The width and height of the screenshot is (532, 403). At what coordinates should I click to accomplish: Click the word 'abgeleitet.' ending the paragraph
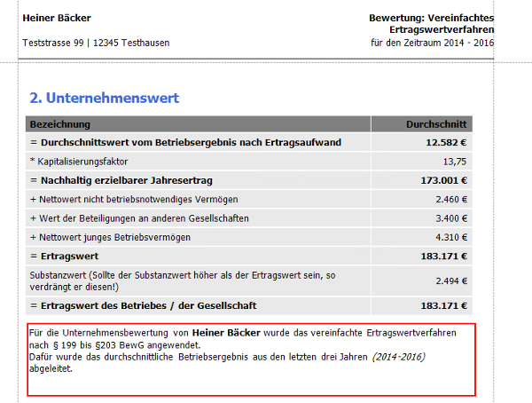(x=51, y=368)
